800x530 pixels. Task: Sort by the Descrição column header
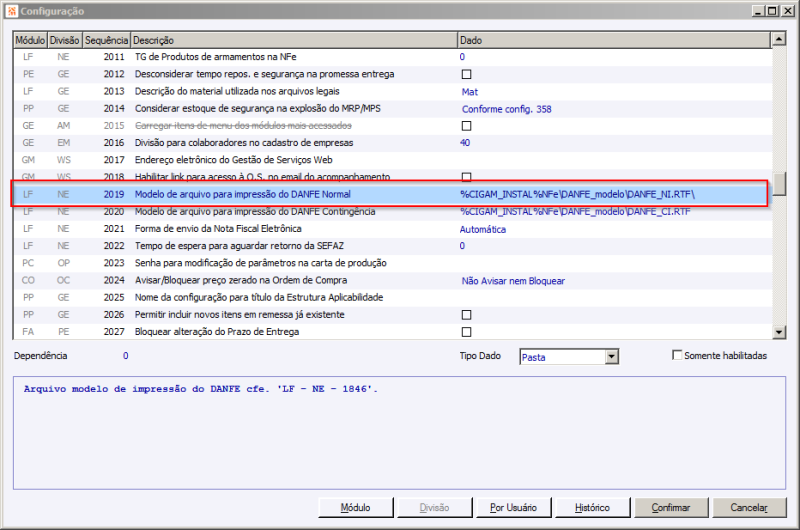pos(294,40)
